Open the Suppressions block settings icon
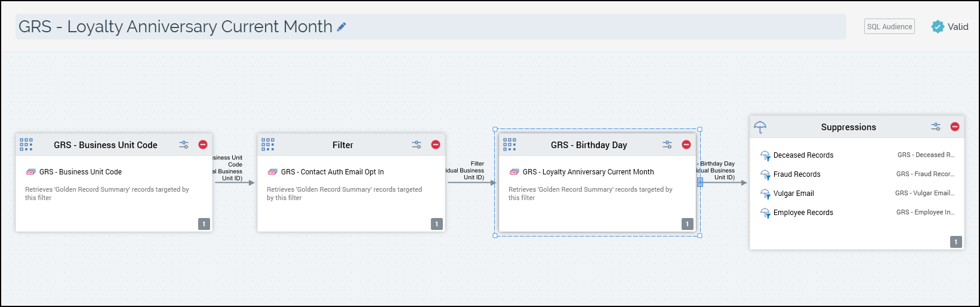 click(x=936, y=127)
